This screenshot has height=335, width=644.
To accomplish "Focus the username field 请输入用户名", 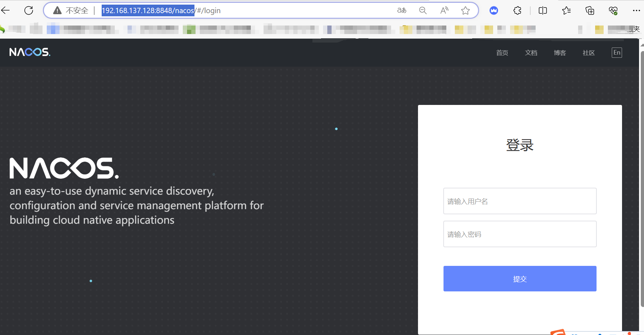I will pos(520,201).
